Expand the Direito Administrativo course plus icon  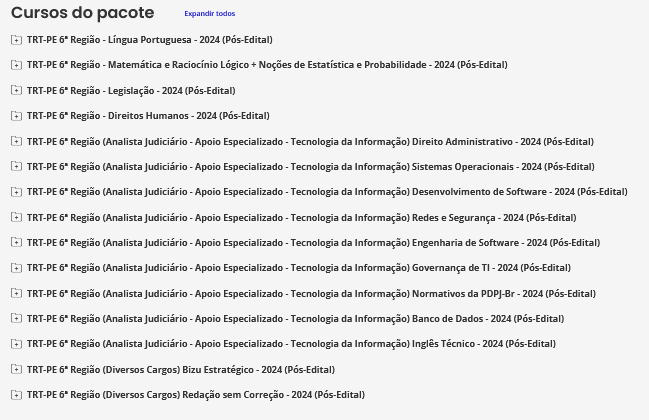[16, 142]
